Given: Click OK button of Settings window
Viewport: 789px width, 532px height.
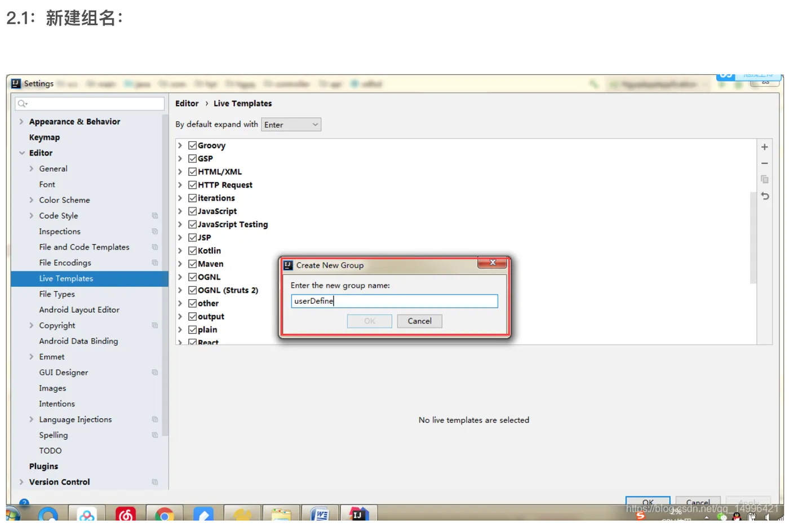Looking at the screenshot, I should coord(648,501).
